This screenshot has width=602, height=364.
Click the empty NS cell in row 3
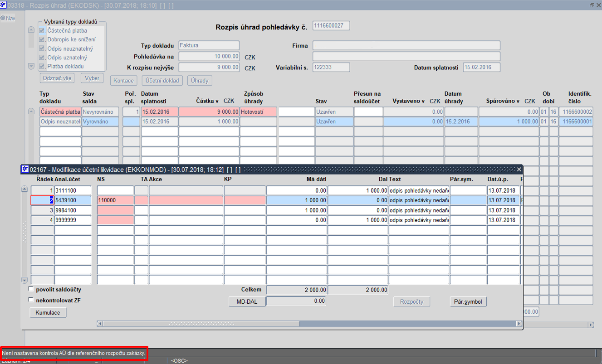point(115,210)
